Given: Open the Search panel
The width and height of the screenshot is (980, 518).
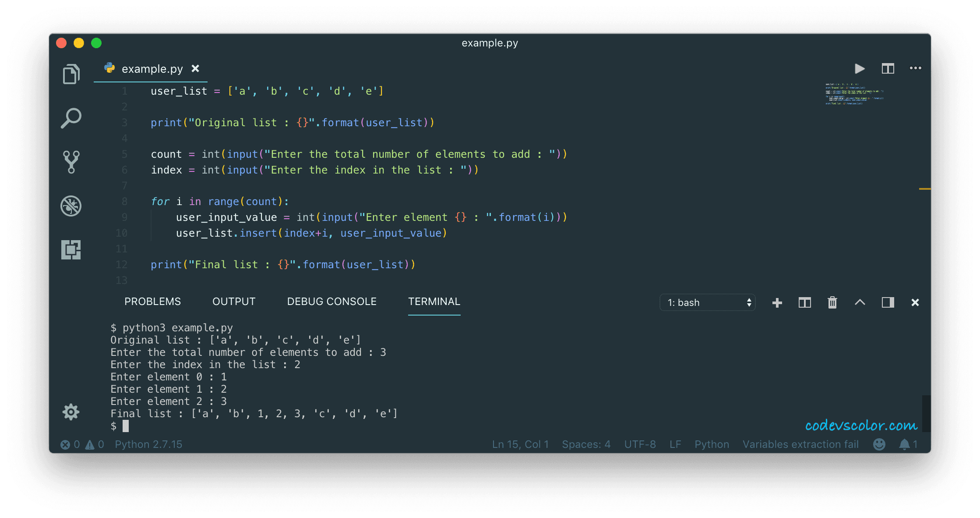Looking at the screenshot, I should pyautogui.click(x=71, y=117).
